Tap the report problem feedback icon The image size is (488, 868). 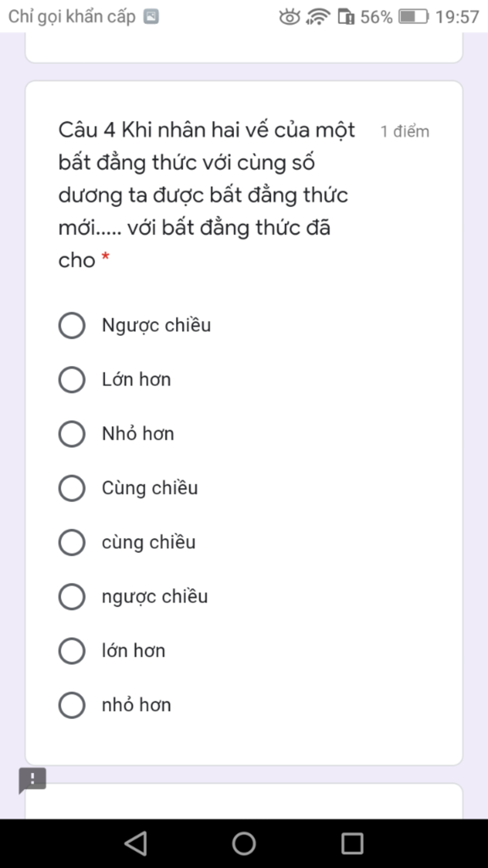(x=32, y=780)
